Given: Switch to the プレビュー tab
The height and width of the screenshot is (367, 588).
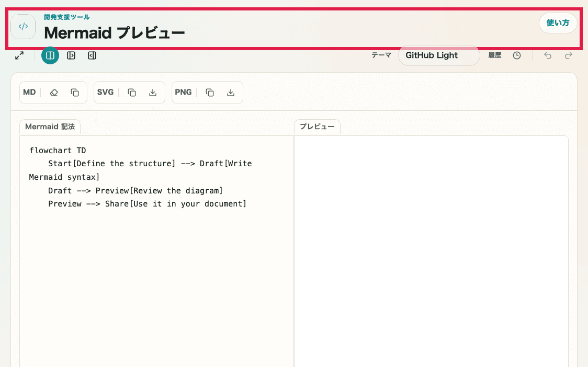Looking at the screenshot, I should coord(317,127).
